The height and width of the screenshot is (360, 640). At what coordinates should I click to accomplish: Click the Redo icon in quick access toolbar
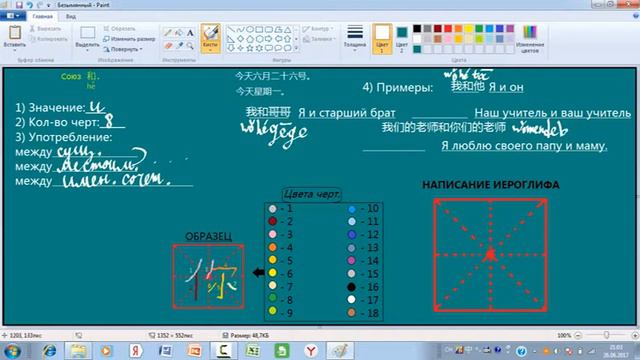[x=40, y=5]
